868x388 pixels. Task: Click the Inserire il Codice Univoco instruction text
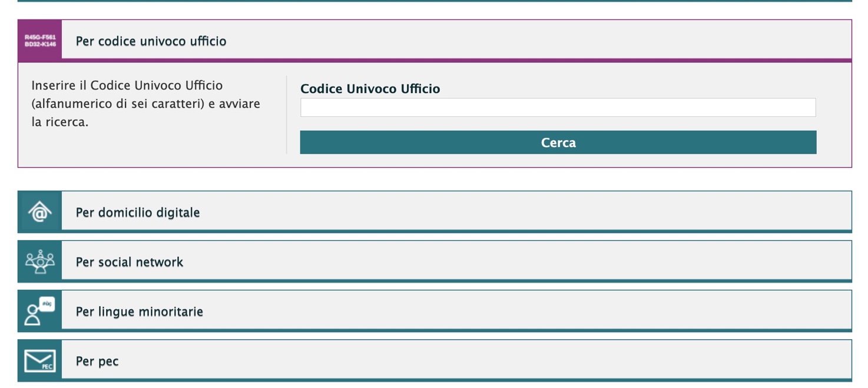click(x=146, y=104)
